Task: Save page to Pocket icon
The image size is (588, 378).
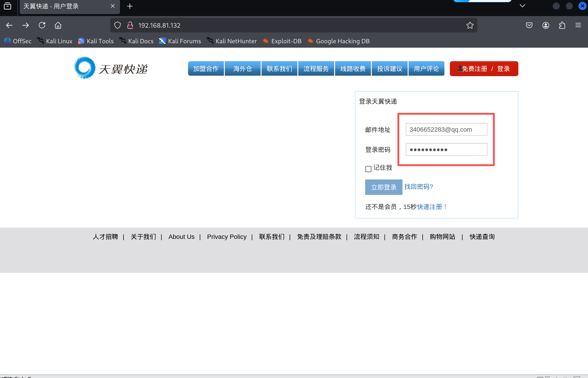Action: pos(529,25)
